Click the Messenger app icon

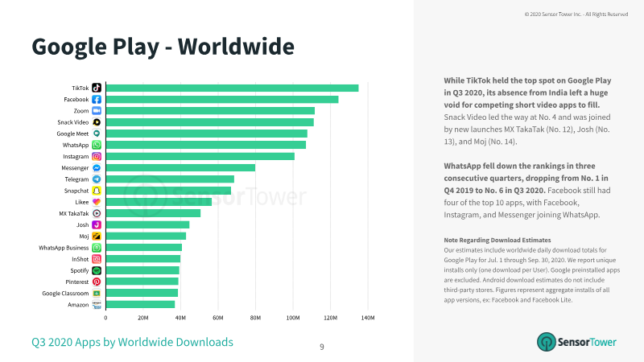click(97, 168)
